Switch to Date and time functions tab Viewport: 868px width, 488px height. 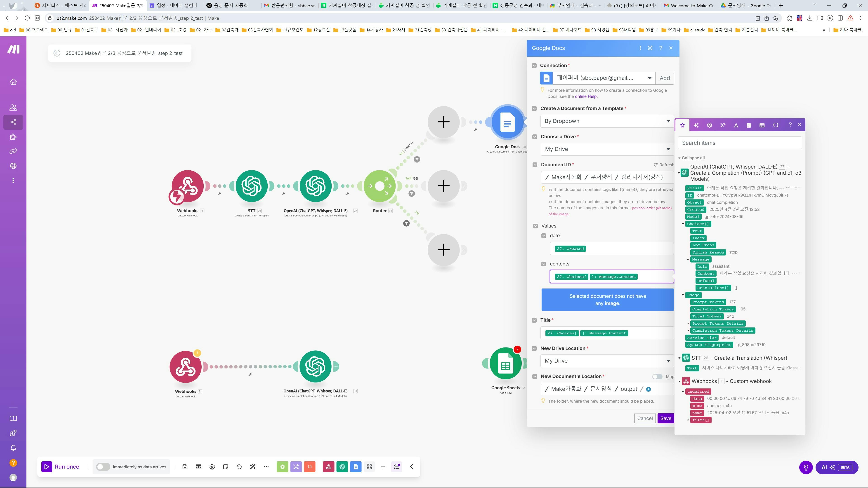[x=749, y=125]
